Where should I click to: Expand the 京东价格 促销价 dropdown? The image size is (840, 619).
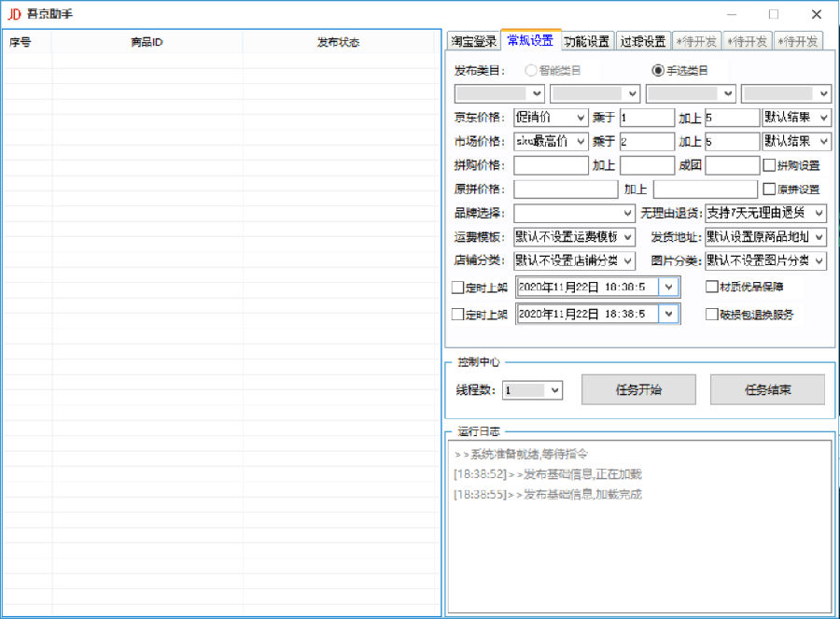551,118
